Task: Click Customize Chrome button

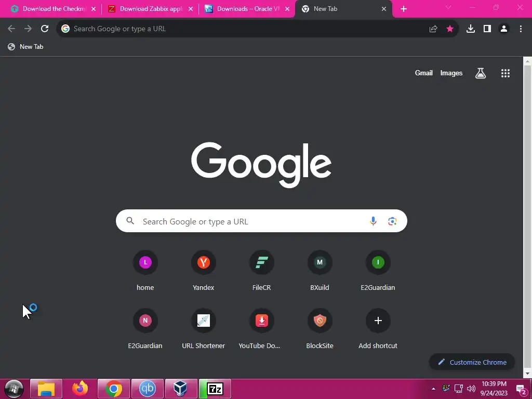Action: click(472, 362)
